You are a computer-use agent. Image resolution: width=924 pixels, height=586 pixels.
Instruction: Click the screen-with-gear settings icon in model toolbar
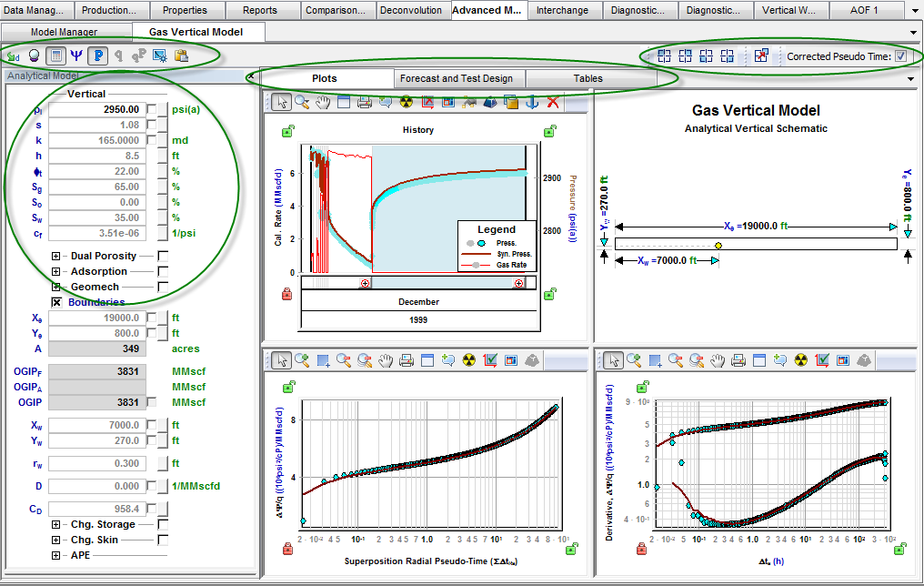(160, 56)
